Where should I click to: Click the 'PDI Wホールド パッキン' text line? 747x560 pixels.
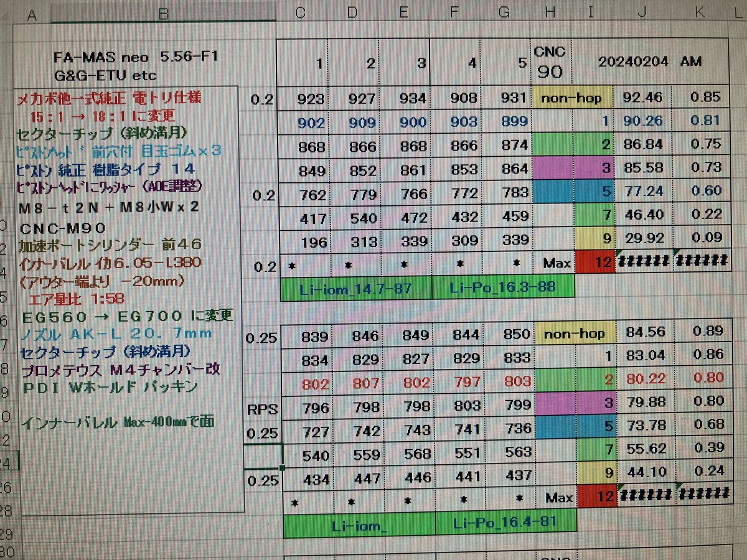pyautogui.click(x=110, y=386)
